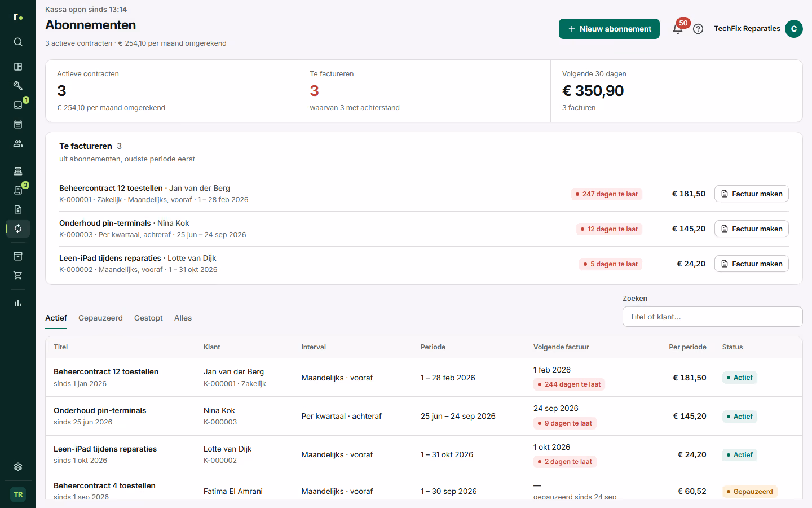The image size is (812, 508).
Task: Select the subscriptions recurring-arrows sidebar icon
Action: tap(18, 229)
